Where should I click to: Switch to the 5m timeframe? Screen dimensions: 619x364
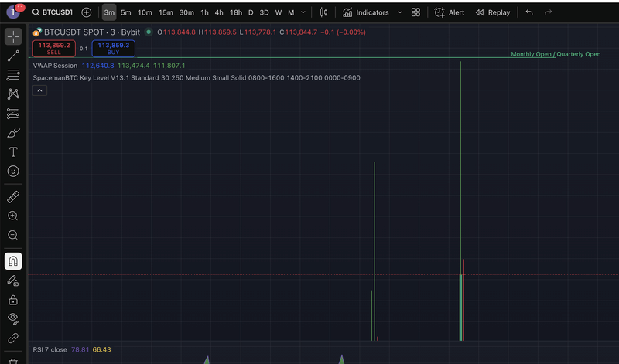tap(126, 12)
